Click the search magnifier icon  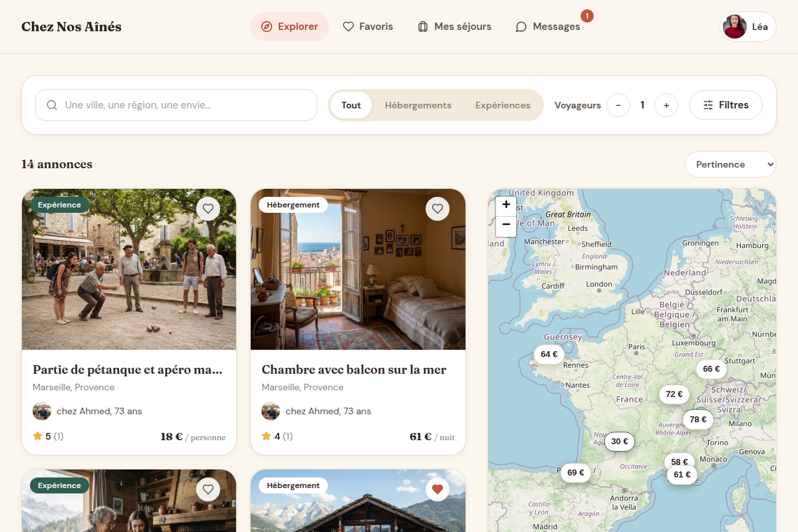coord(52,105)
